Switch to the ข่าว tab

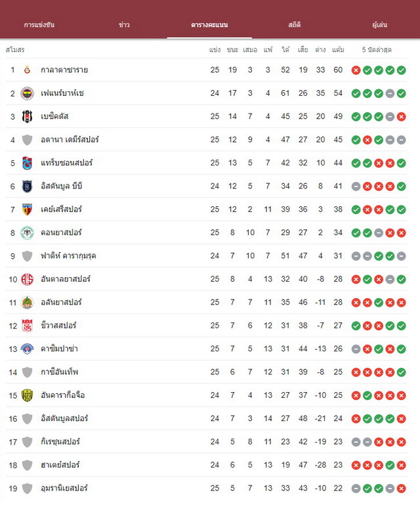tap(124, 25)
